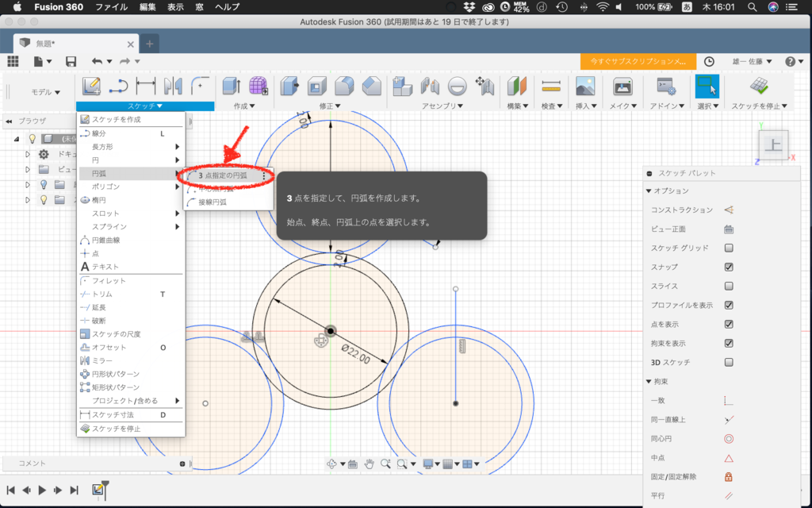This screenshot has height=508, width=812.
Task: Select the Create Sketch toolbar icon
Action: [92, 86]
